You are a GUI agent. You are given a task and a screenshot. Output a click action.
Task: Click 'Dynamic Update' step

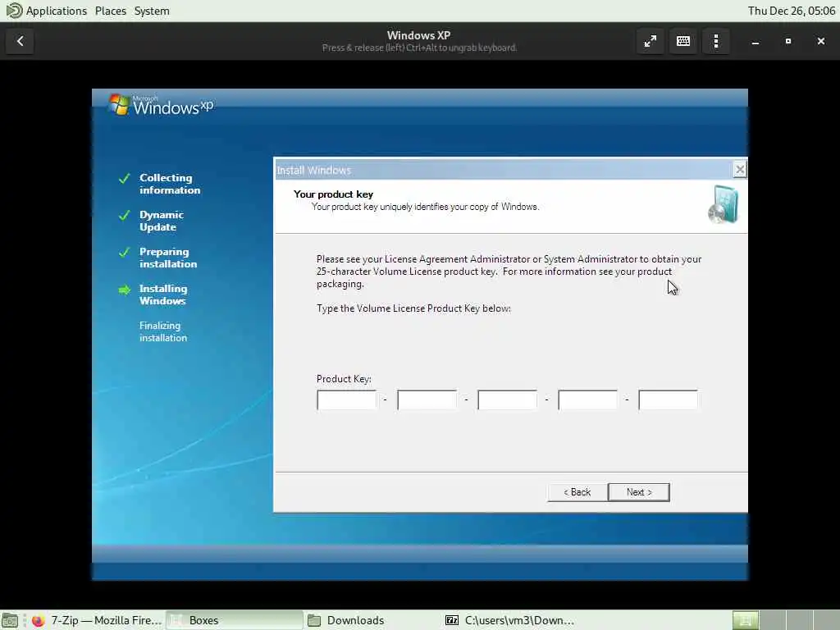click(x=162, y=221)
